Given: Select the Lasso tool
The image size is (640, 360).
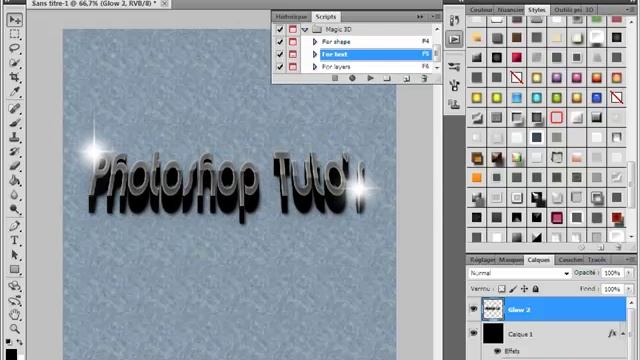Looking at the screenshot, I should 15,48.
